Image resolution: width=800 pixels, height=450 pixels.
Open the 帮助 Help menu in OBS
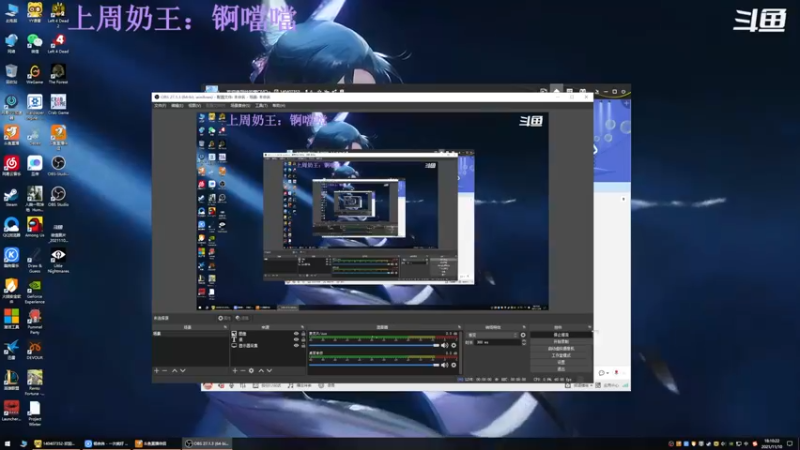click(x=279, y=106)
